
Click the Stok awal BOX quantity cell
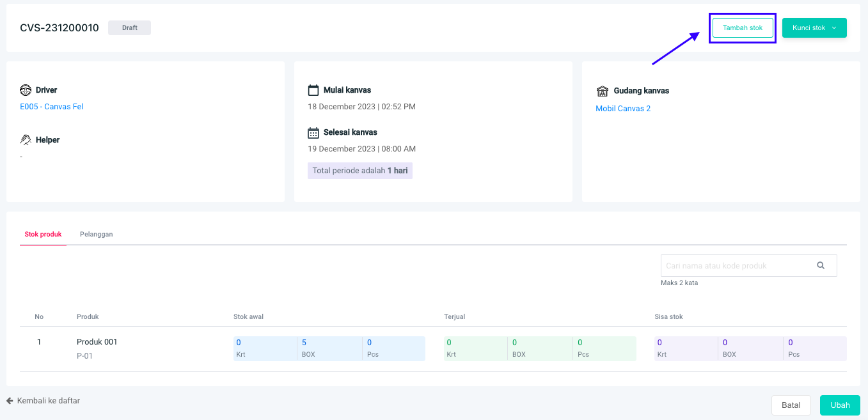point(329,348)
